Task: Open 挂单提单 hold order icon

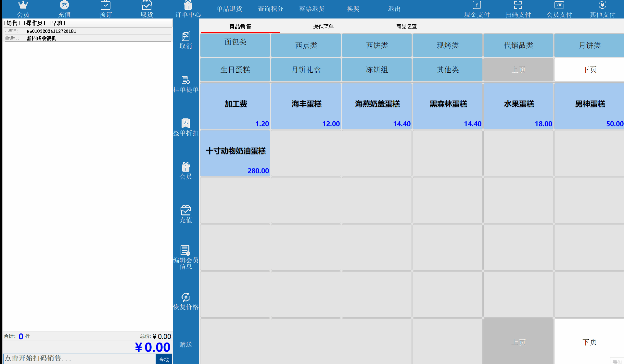Action: point(185,80)
